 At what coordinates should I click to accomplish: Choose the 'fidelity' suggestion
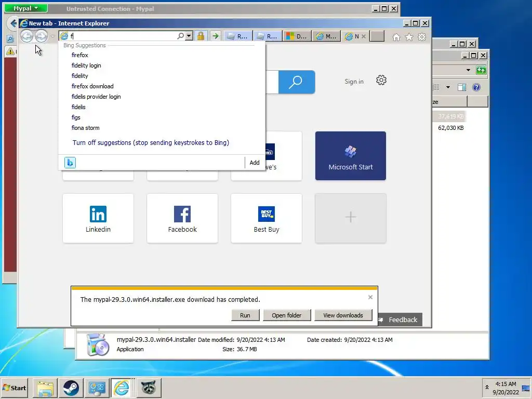click(79, 76)
